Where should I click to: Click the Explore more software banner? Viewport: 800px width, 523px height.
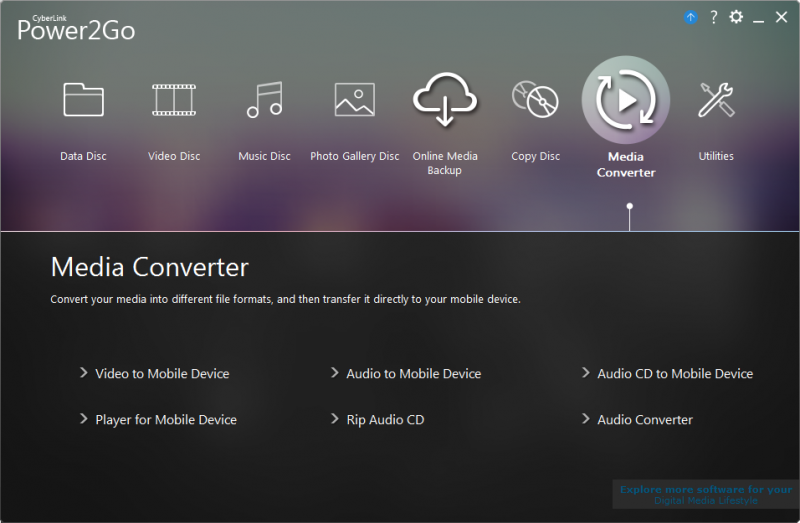(706, 494)
